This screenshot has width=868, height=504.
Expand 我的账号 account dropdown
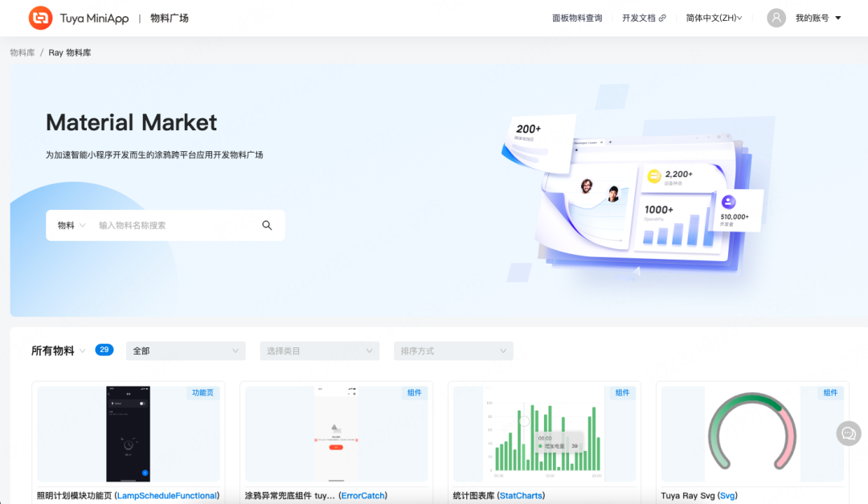tap(818, 18)
